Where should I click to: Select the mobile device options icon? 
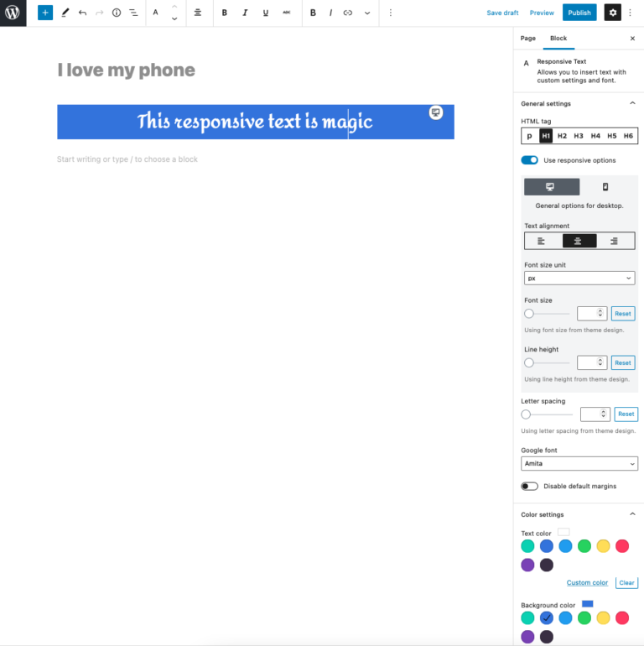[x=605, y=187]
